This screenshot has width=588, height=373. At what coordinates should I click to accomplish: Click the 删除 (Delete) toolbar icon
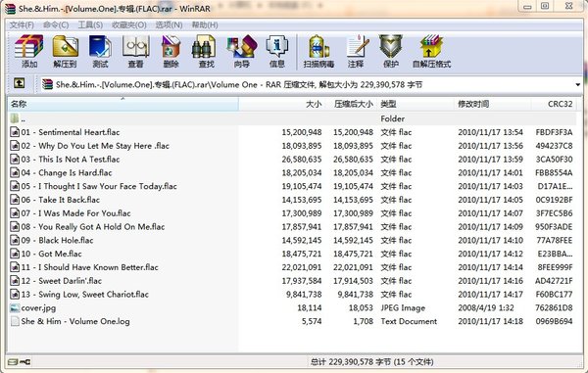point(171,46)
